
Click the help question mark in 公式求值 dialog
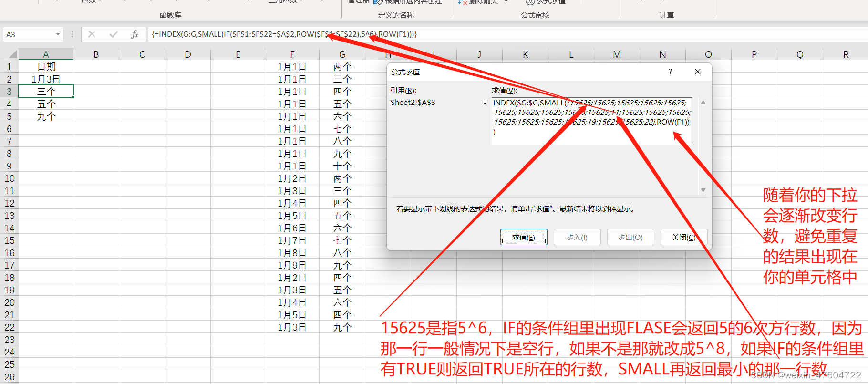pyautogui.click(x=671, y=72)
